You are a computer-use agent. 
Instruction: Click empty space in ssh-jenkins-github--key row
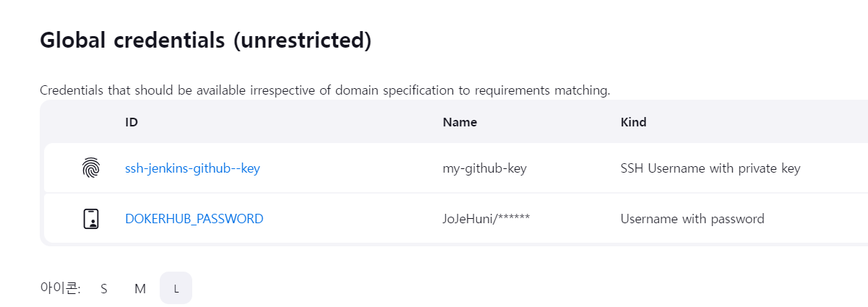click(347, 168)
